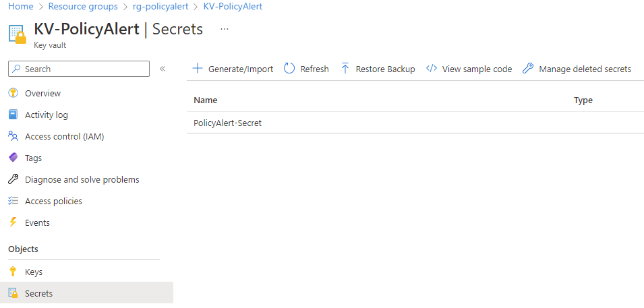Open Events in the sidebar
644x308 pixels.
(37, 222)
